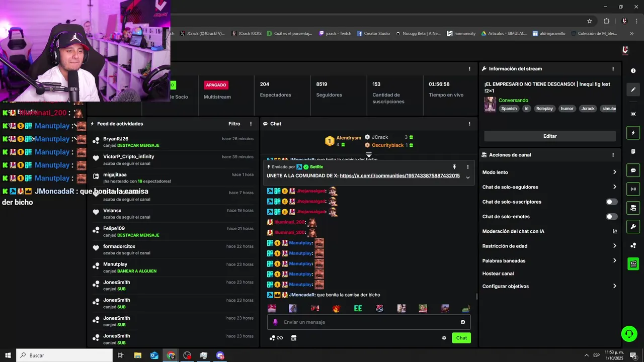The width and height of the screenshot is (644, 362).
Task: Expand Modo lento options
Action: click(614, 172)
